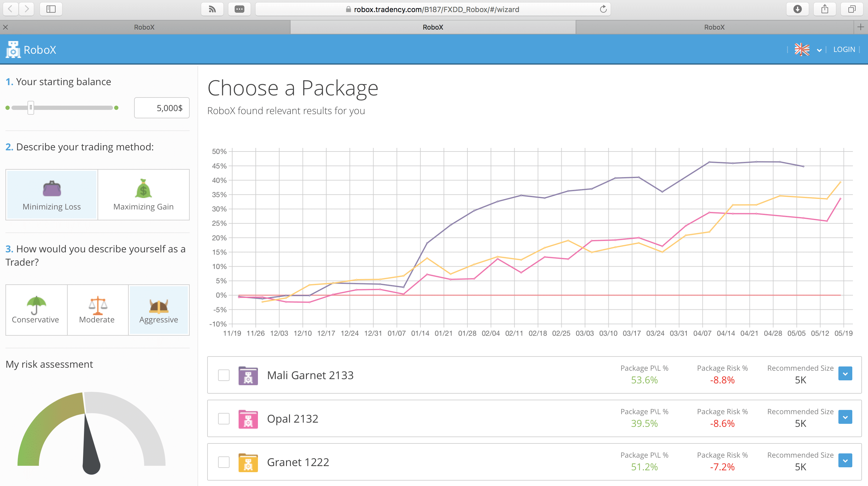The image size is (868, 486).
Task: Expand Mali Garnet 2133 details arrow
Action: 845,373
